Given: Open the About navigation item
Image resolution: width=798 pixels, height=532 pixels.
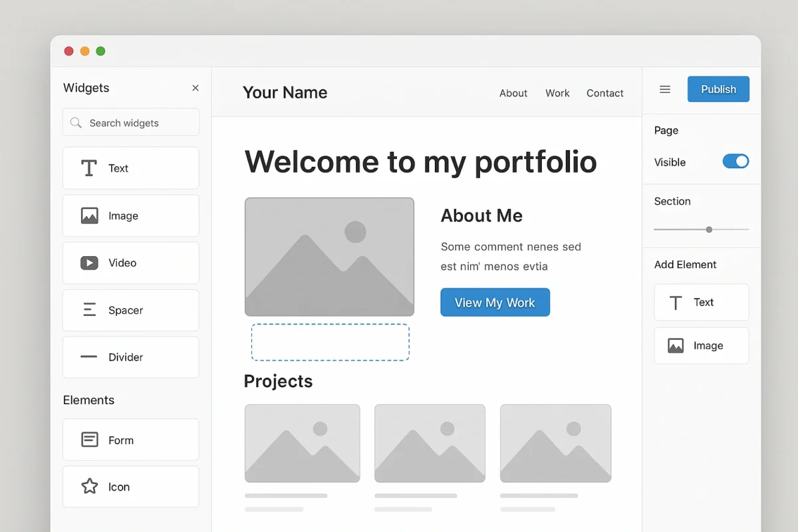Looking at the screenshot, I should (x=513, y=93).
